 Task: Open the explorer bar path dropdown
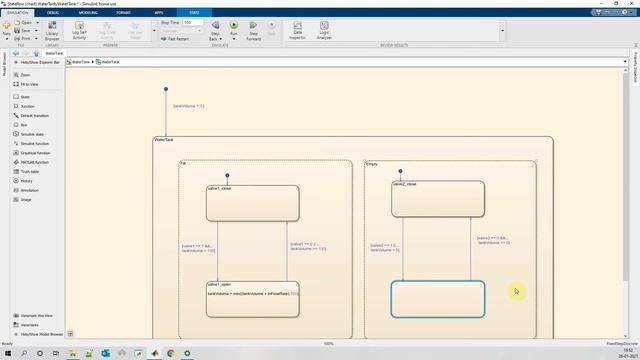coord(625,62)
